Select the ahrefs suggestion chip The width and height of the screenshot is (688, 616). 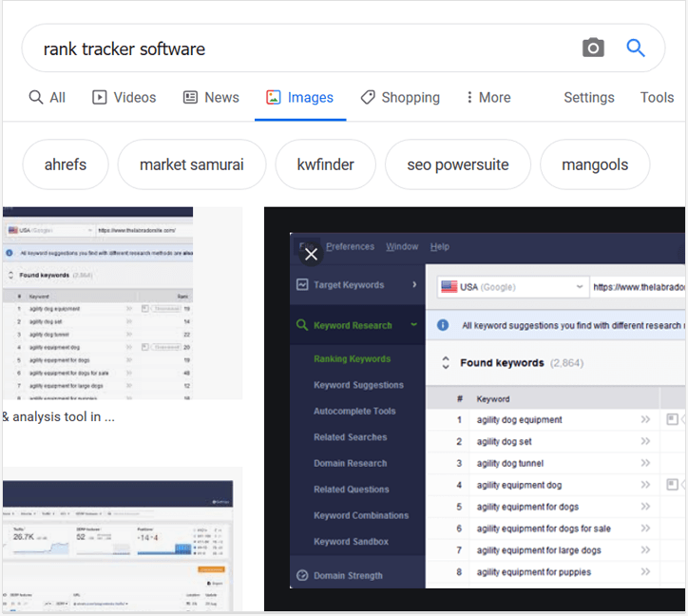[66, 164]
